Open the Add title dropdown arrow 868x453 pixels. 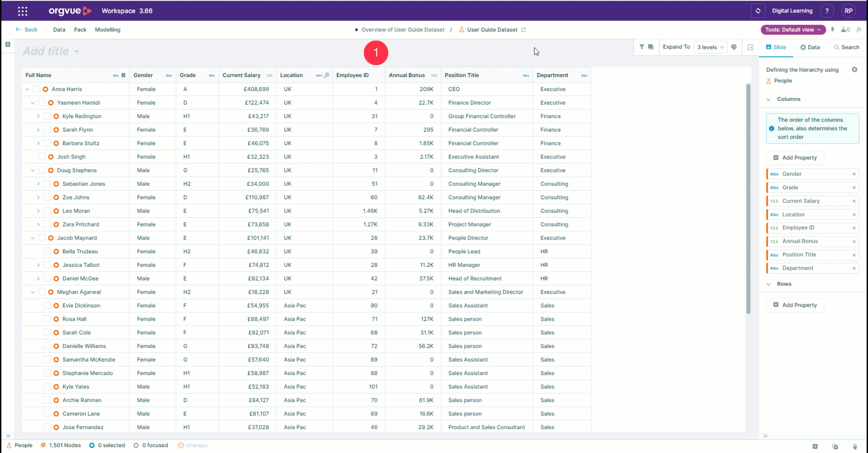pos(77,51)
